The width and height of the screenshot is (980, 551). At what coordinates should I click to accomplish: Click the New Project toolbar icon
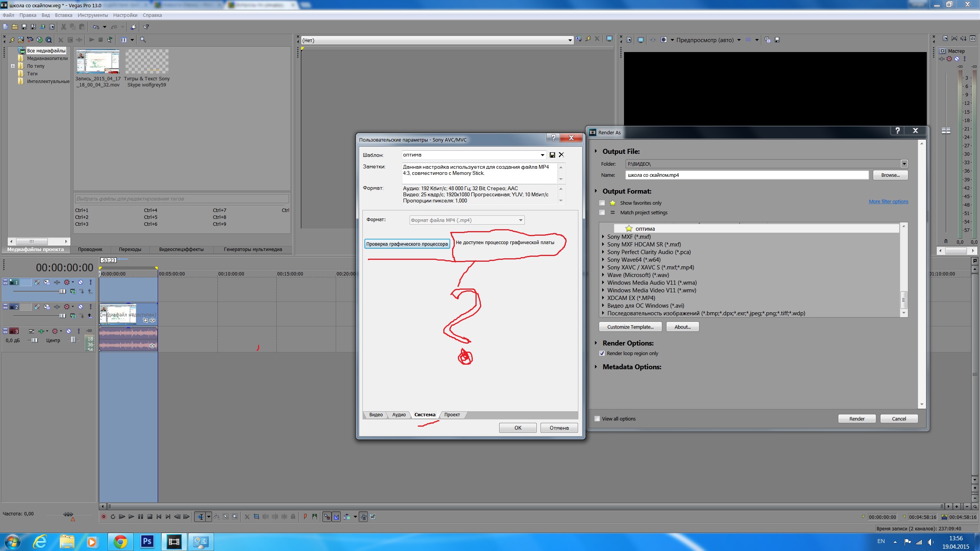tap(5, 27)
